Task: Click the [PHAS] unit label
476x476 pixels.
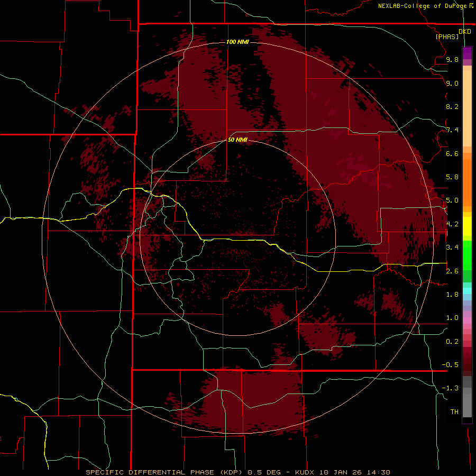Action: [x=447, y=36]
